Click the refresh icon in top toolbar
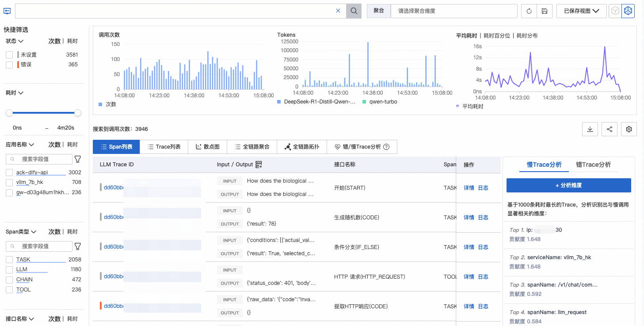Viewport: 644px width, 326px height. [529, 11]
